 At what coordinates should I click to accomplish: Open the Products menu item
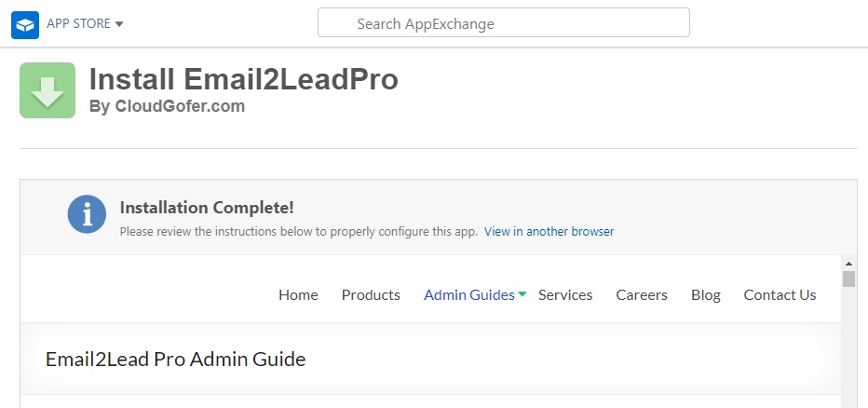pyautogui.click(x=371, y=294)
